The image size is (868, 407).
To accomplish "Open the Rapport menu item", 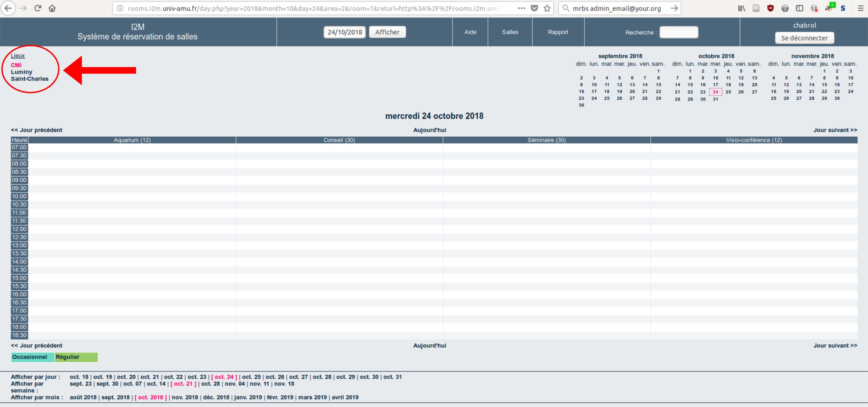I will point(558,32).
